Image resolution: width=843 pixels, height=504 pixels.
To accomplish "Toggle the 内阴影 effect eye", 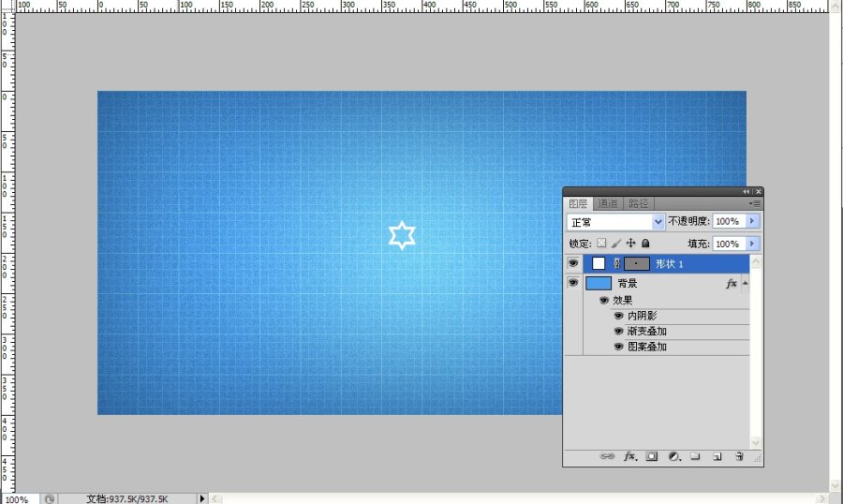I will tap(618, 316).
